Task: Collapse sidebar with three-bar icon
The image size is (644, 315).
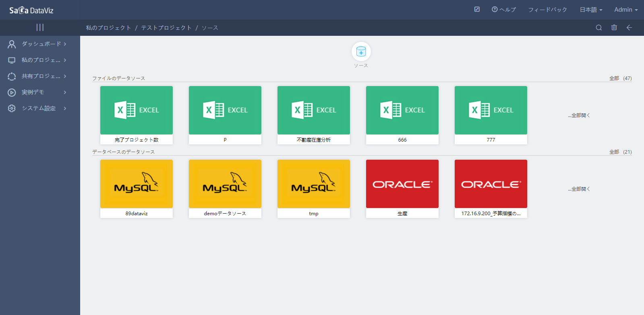Action: pyautogui.click(x=40, y=27)
